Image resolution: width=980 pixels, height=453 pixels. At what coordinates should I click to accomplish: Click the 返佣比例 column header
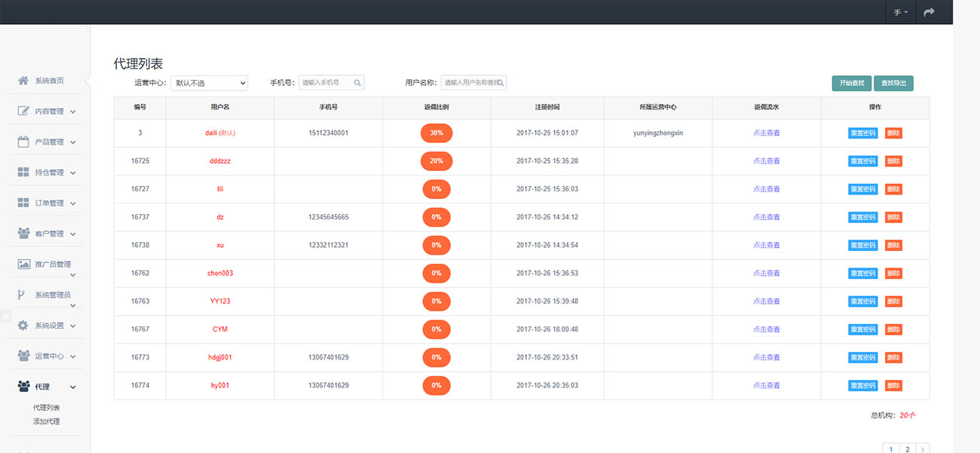coord(436,108)
